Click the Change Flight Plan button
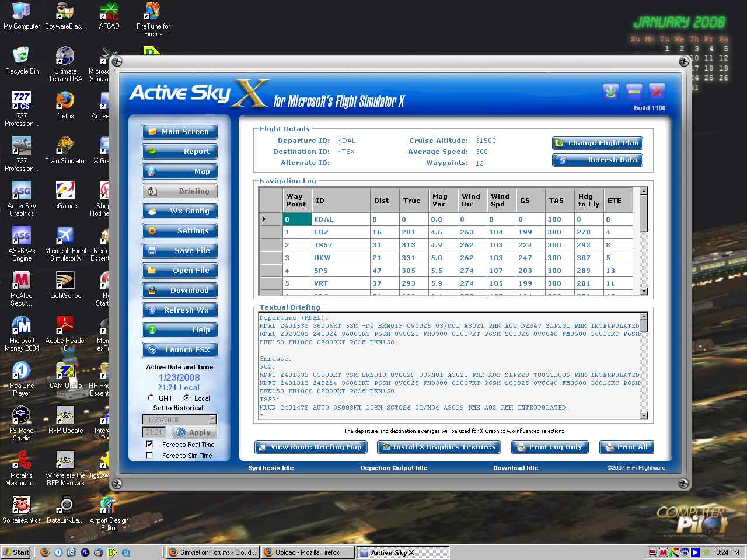Image resolution: width=747 pixels, height=560 pixels. 597,143
